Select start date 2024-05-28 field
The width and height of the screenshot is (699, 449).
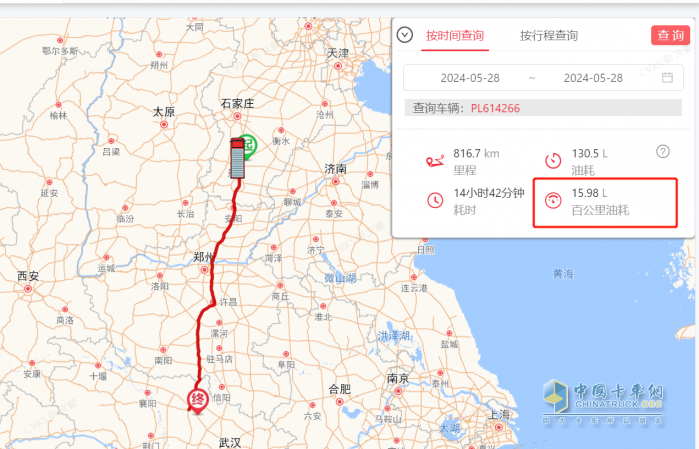tap(470, 78)
